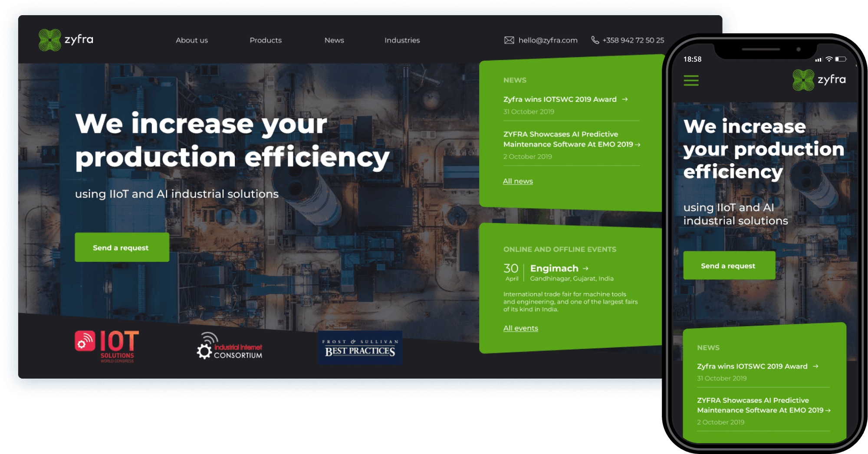Click the phone battery status icon
868x454 pixels.
(x=841, y=59)
